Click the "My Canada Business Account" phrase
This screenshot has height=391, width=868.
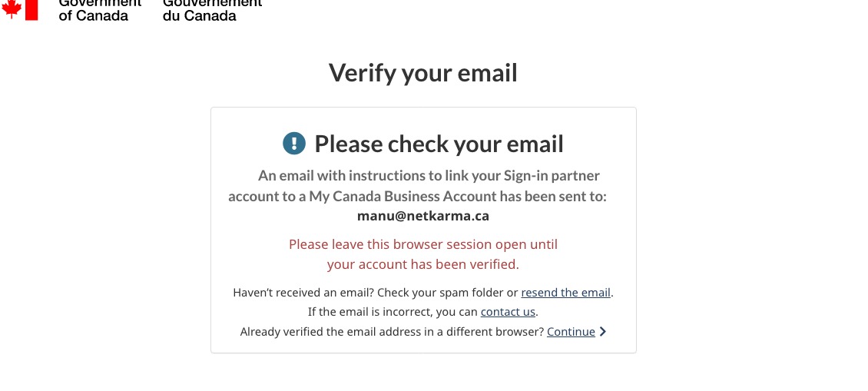click(403, 196)
